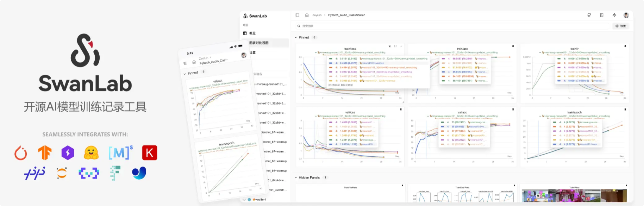Click the train/acc chart title
This screenshot has width=644, height=206.
pos(462,49)
